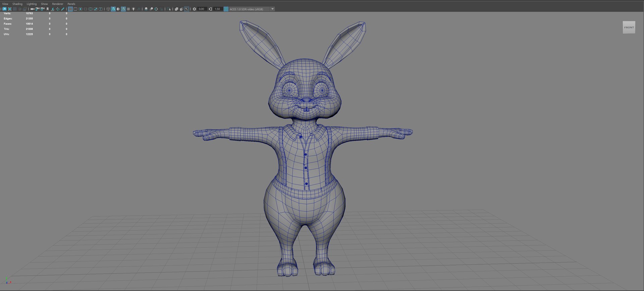This screenshot has width=644, height=291.
Task: Click the Safe Action icon
Action: 96,9
